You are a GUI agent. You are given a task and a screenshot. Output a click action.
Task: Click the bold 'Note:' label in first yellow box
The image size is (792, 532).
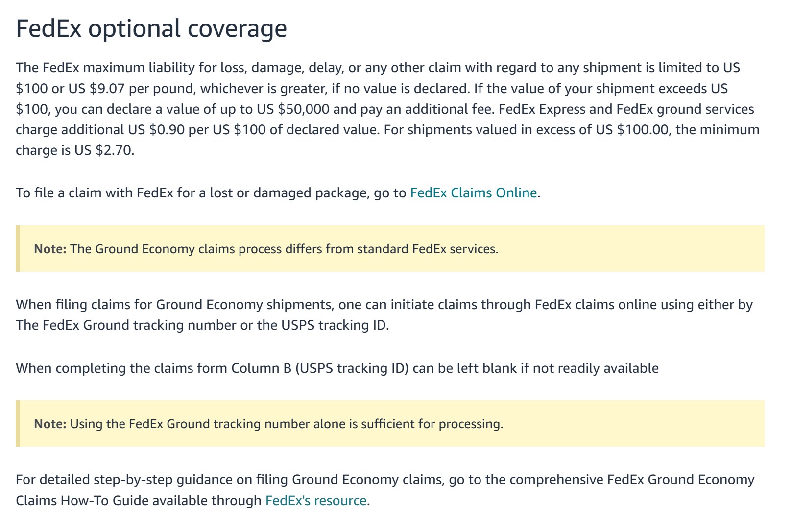[x=50, y=249]
